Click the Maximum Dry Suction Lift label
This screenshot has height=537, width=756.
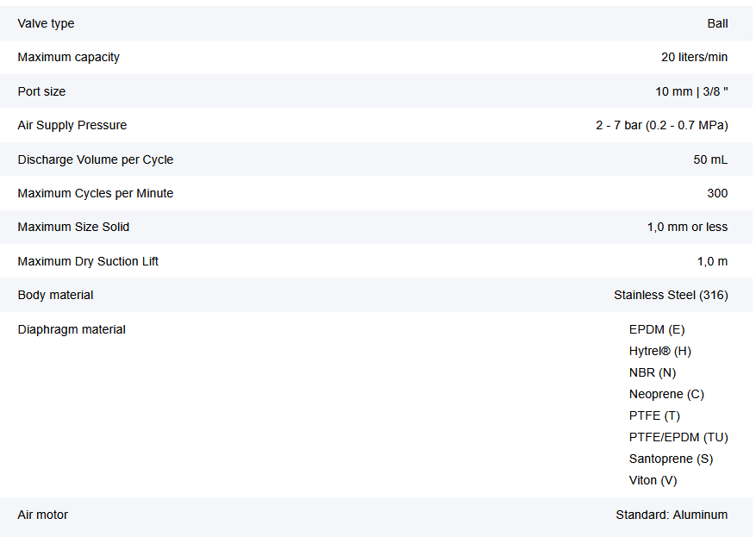[x=88, y=261]
